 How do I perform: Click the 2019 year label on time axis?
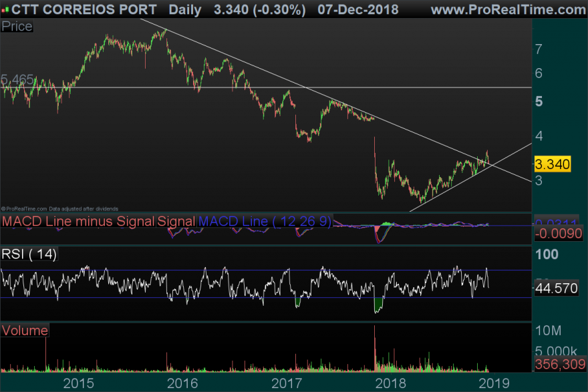[x=494, y=383]
